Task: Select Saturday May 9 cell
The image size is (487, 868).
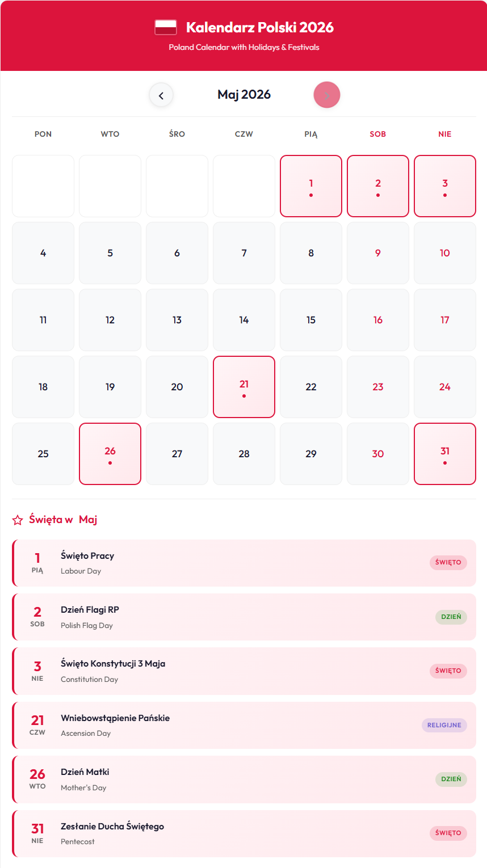Action: click(x=378, y=253)
